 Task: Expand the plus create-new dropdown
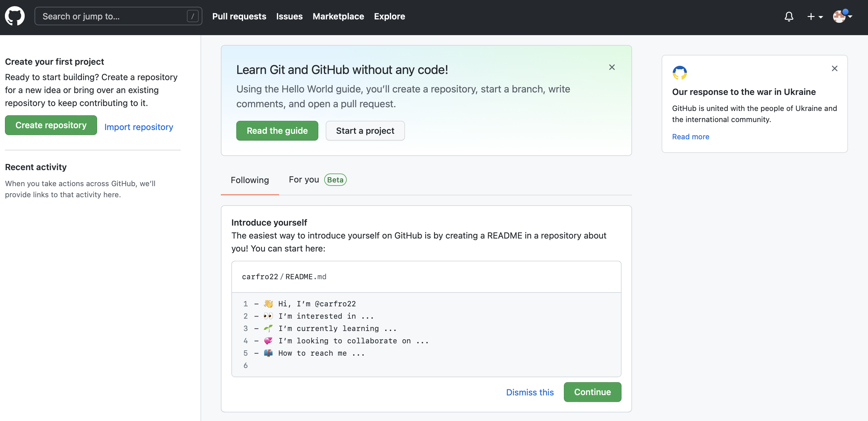tap(815, 17)
